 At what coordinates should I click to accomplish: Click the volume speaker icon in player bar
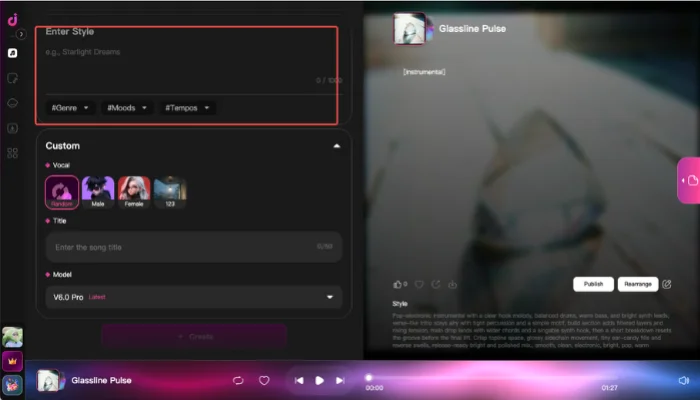pyautogui.click(x=683, y=380)
